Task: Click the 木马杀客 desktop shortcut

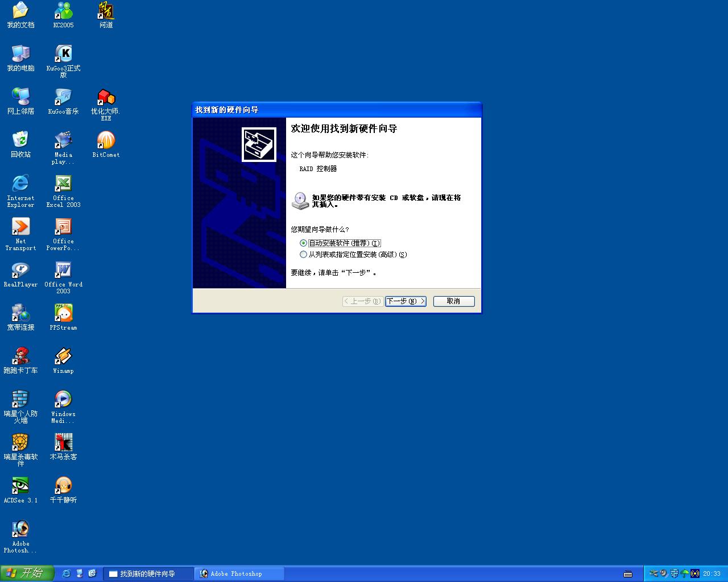Action: click(63, 447)
